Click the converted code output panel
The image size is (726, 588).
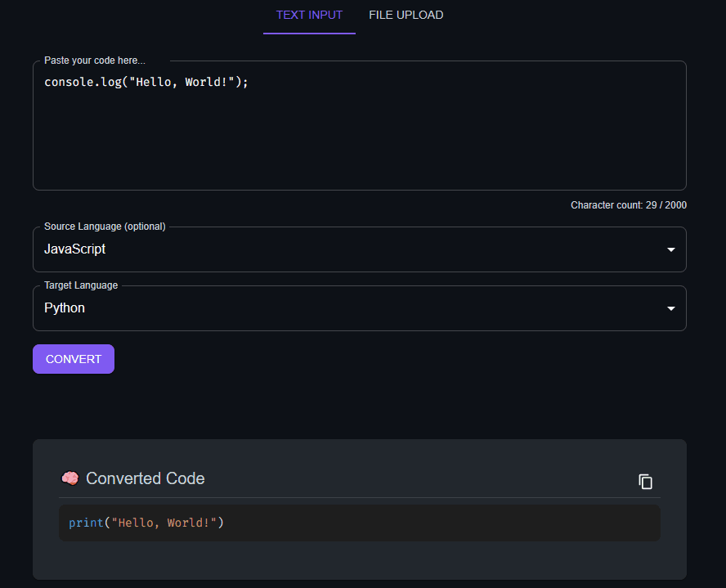[360, 523]
